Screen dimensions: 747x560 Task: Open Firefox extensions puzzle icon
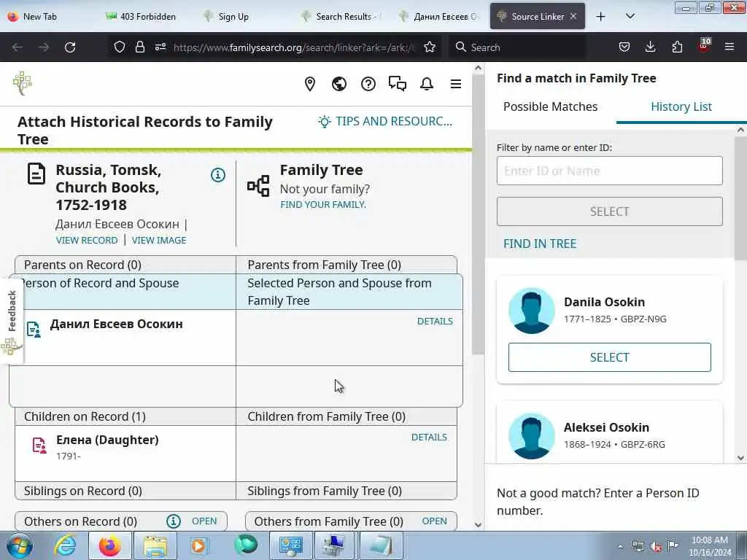click(677, 47)
